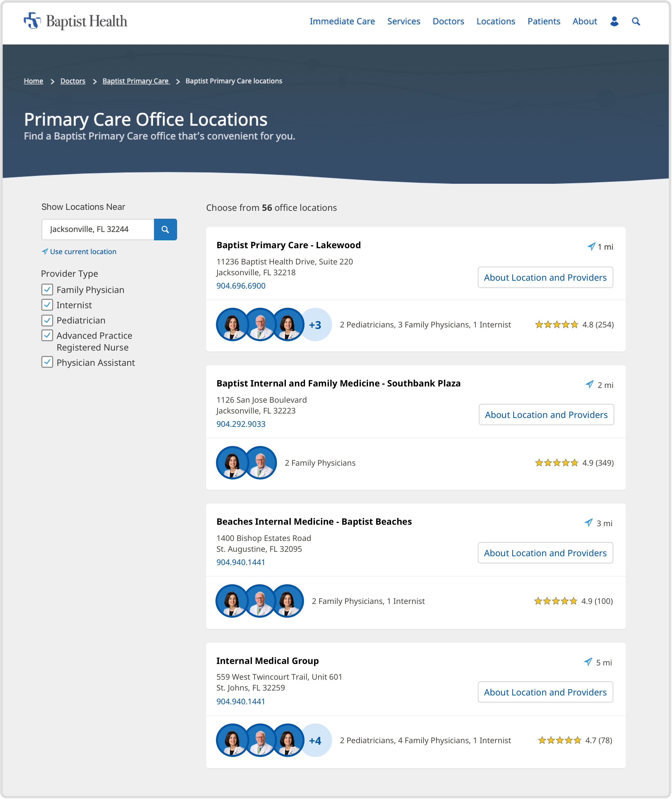This screenshot has height=799, width=672.
Task: Open About Location and Providers for Lakewood
Action: click(546, 277)
